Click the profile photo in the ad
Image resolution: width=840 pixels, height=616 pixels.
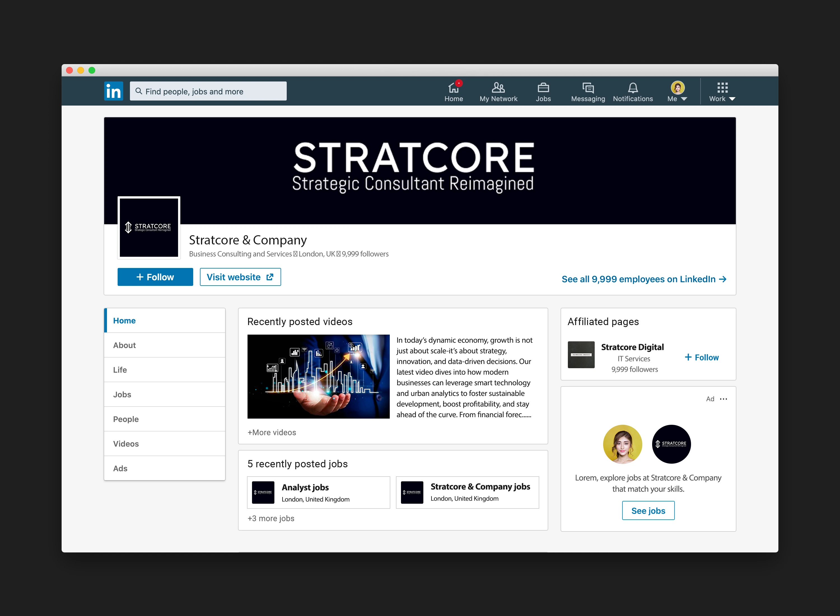(x=622, y=444)
